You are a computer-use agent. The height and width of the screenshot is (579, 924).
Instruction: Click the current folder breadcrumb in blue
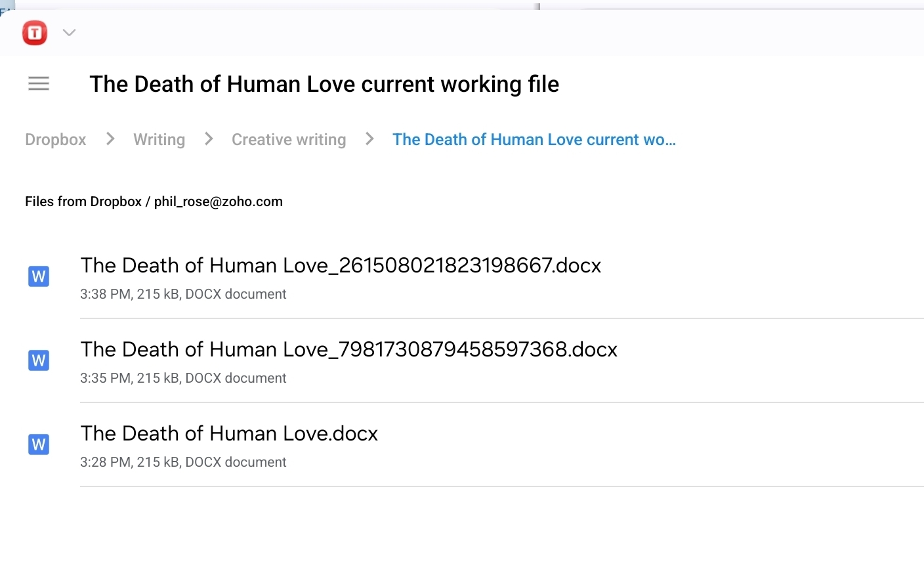point(534,140)
